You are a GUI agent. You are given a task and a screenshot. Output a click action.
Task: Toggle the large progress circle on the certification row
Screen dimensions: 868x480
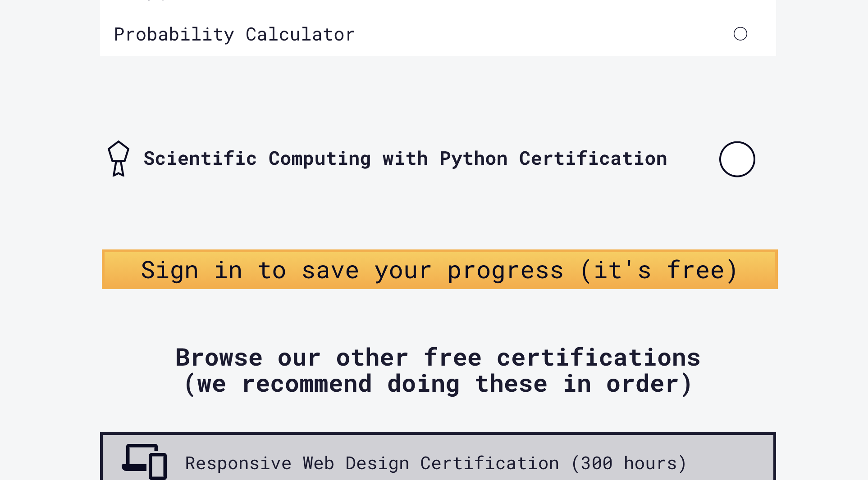tap(737, 158)
